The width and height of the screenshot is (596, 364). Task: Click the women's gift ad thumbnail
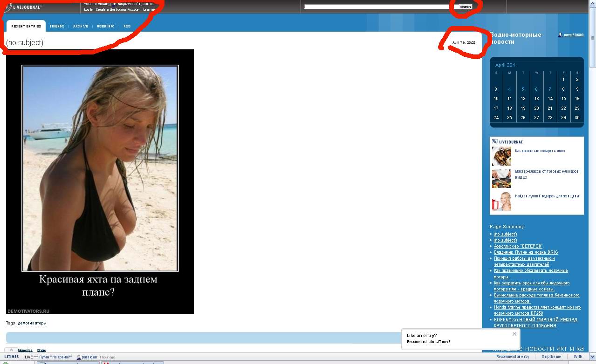pyautogui.click(x=501, y=201)
